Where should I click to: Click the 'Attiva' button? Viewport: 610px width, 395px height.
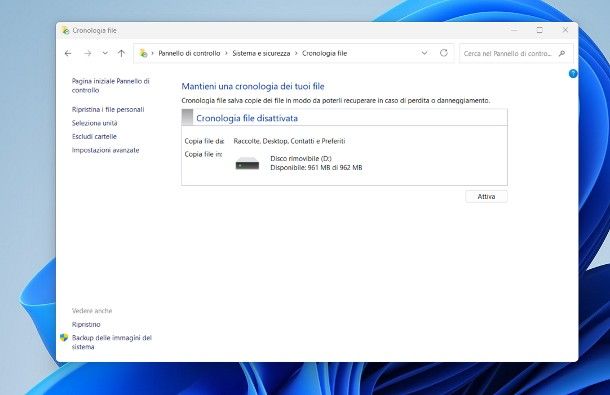point(486,197)
